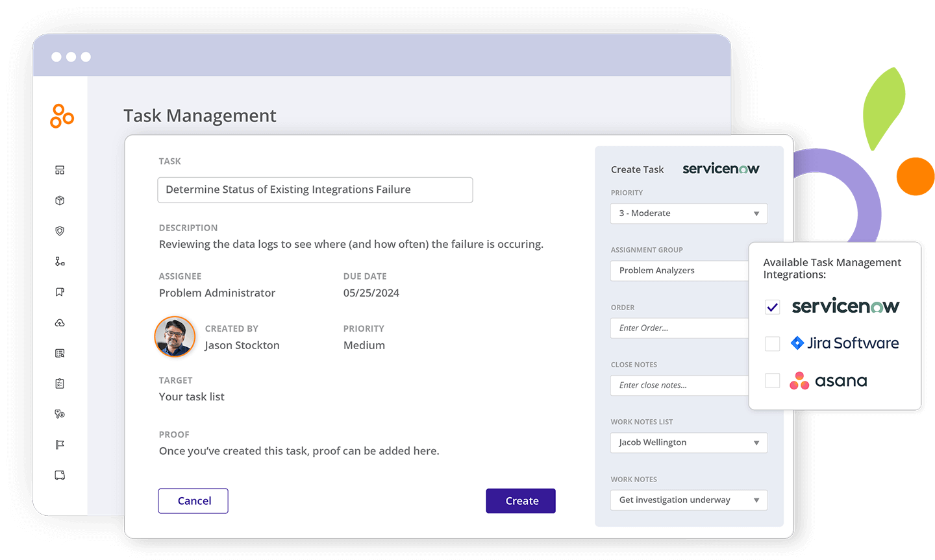The width and height of the screenshot is (935, 560).
Task: Open the branch hierarchy icon in the sidebar
Action: [x=60, y=262]
